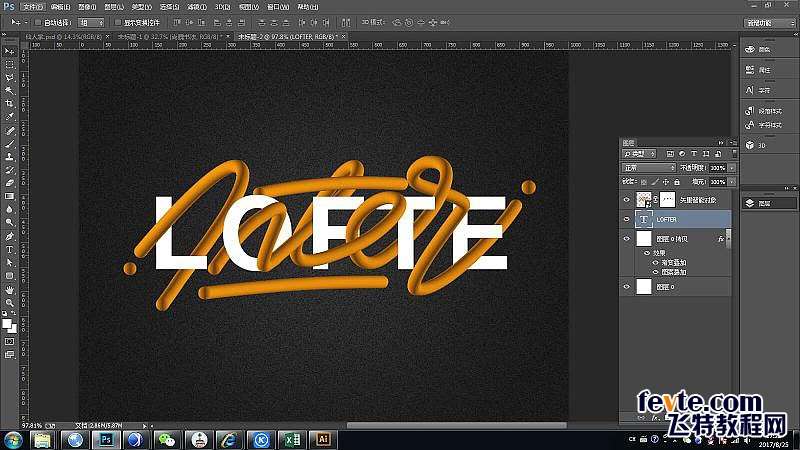Viewport: 800px width, 450px height.
Task: Click the foreground color swatch
Action: [x=7, y=323]
